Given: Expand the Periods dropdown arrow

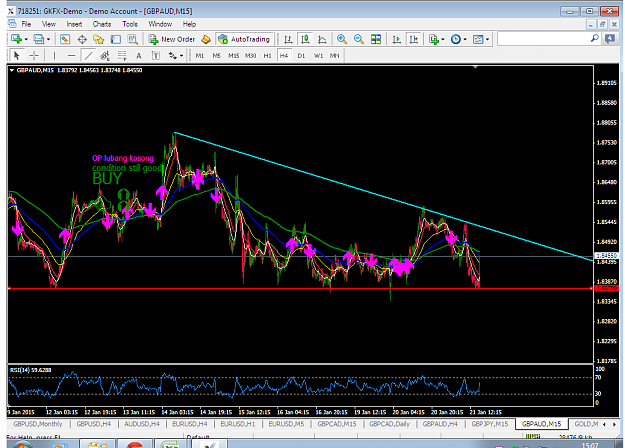Looking at the screenshot, I should pyautogui.click(x=465, y=39).
